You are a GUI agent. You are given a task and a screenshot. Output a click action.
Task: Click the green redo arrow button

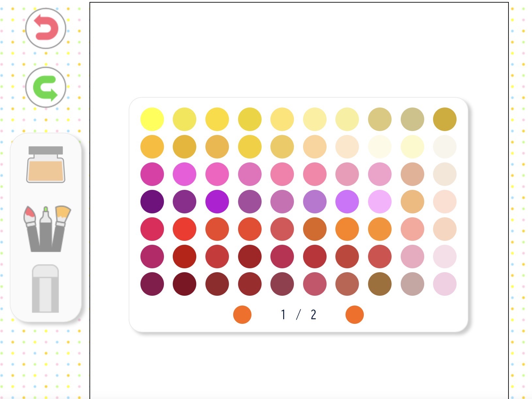pyautogui.click(x=46, y=88)
